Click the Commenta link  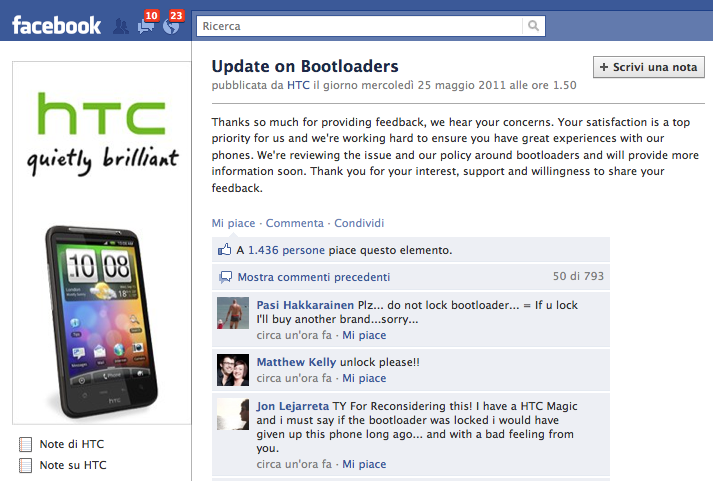tap(295, 223)
